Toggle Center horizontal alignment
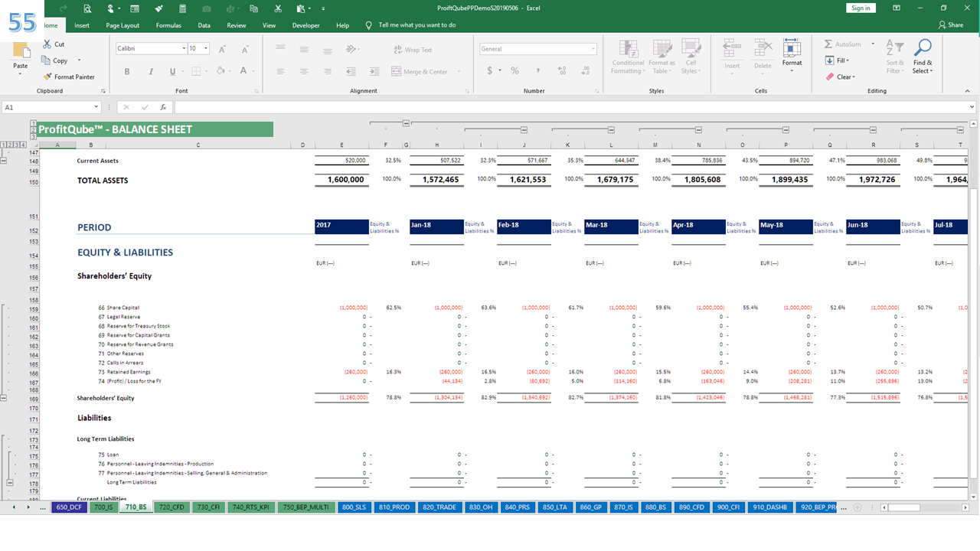The width and height of the screenshot is (980, 551). click(x=304, y=71)
